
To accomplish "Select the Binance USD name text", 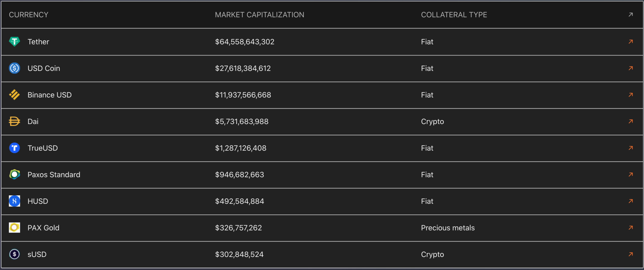I will [x=50, y=95].
